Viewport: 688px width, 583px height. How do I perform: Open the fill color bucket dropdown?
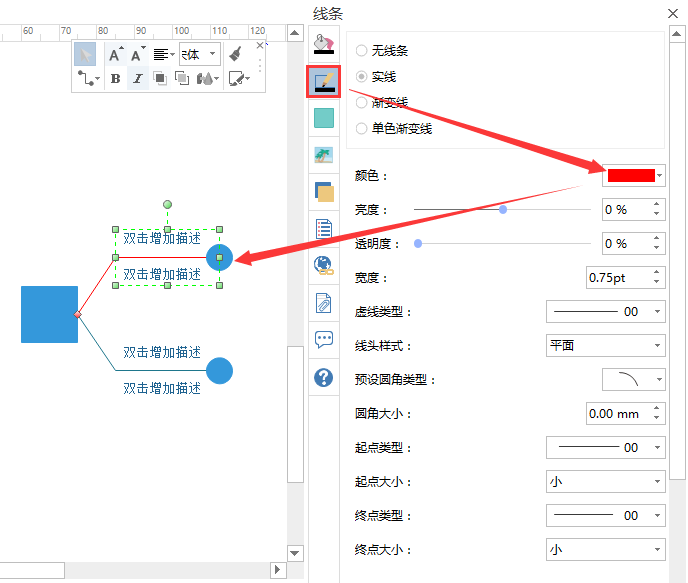click(x=208, y=79)
